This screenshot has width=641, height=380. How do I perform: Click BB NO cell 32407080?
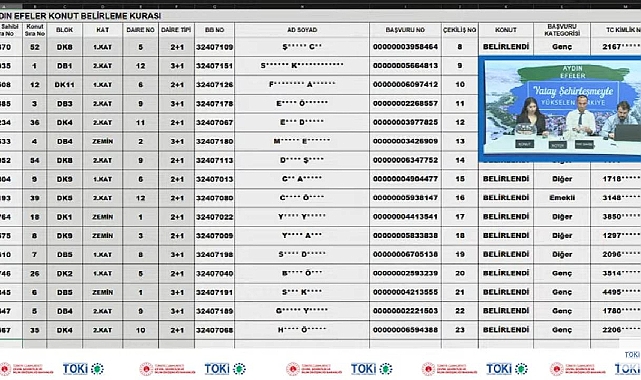click(x=215, y=198)
